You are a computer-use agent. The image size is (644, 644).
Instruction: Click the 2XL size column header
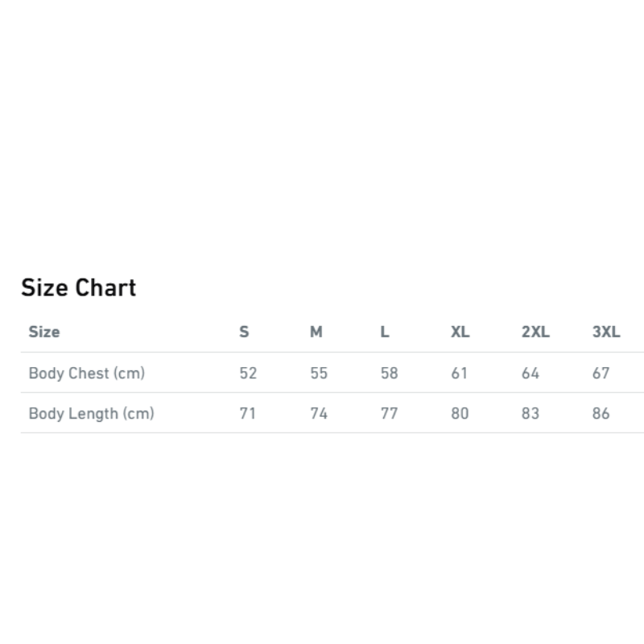pyautogui.click(x=535, y=332)
